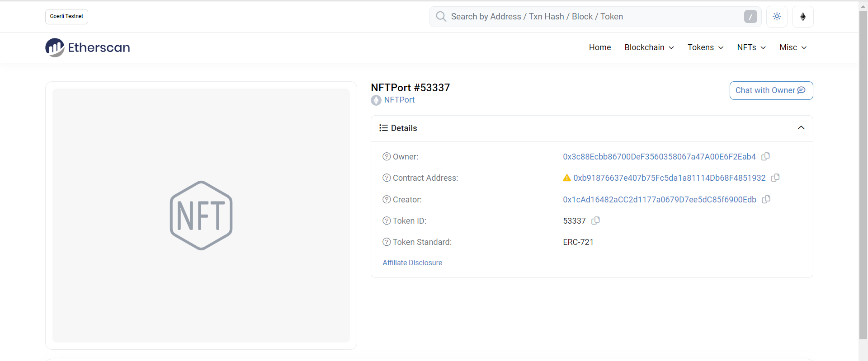Click the Token ID help icon
868x361 pixels.
click(387, 220)
